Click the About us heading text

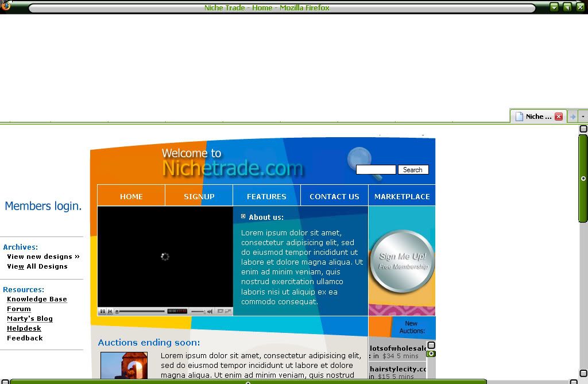click(266, 217)
